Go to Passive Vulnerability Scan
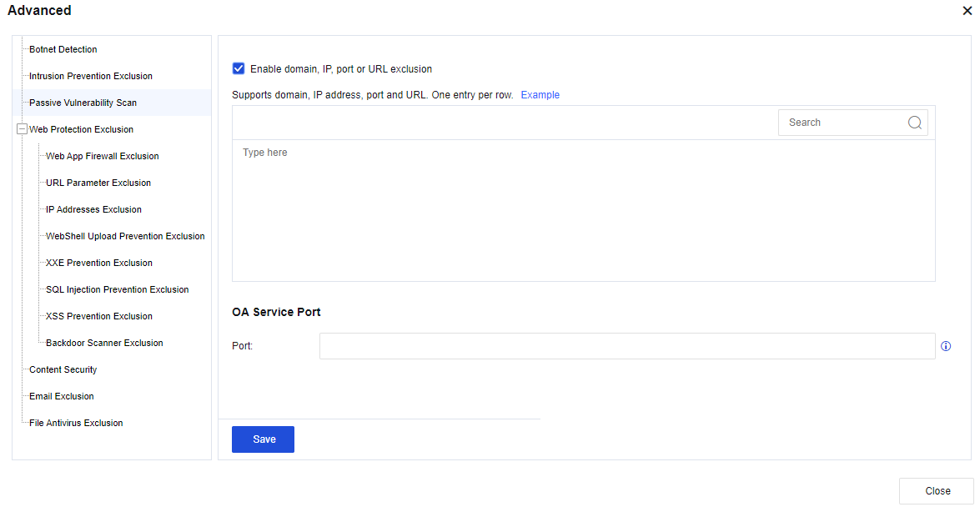 pyautogui.click(x=83, y=103)
